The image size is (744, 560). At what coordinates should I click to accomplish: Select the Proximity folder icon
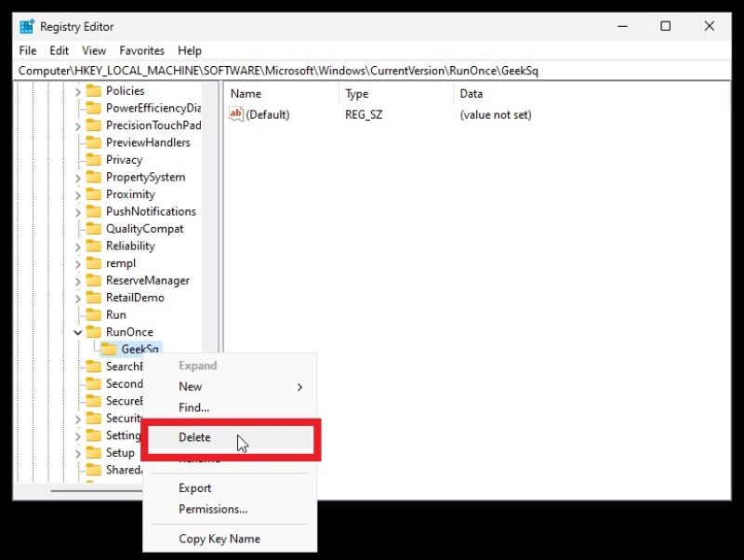pos(94,194)
